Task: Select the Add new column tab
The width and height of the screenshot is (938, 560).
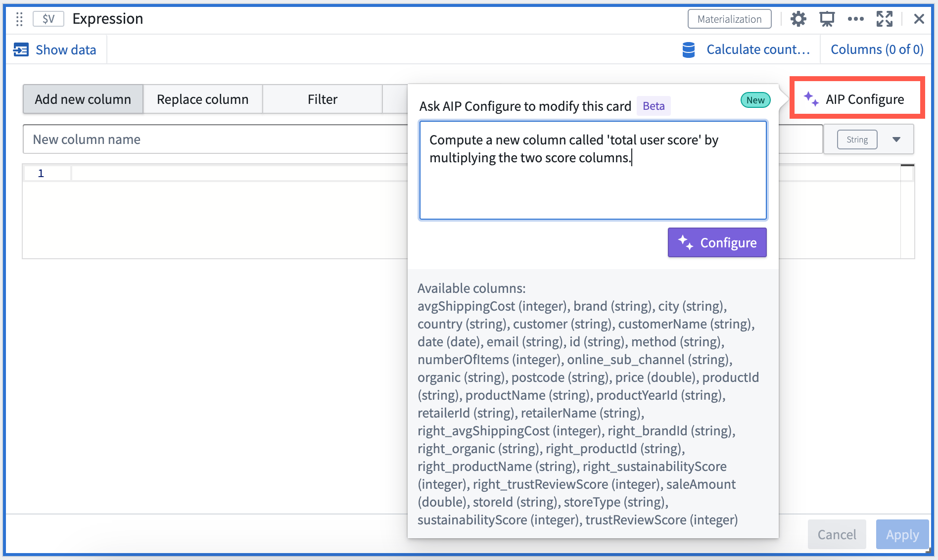Action: [83, 99]
